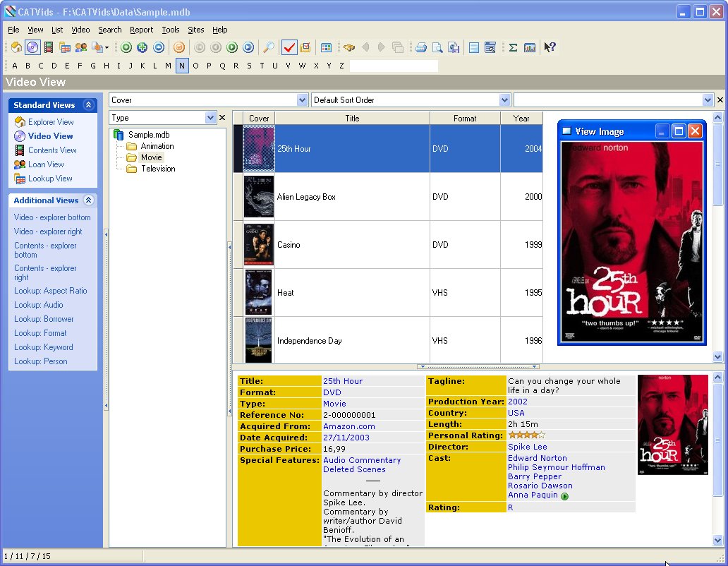Open the Type explorer dropdown
728x566 pixels.
(x=210, y=118)
